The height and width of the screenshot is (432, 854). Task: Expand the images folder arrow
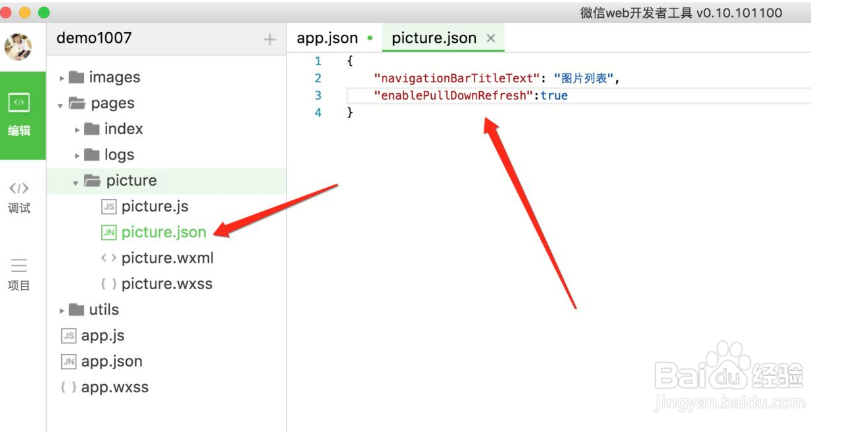(62, 78)
